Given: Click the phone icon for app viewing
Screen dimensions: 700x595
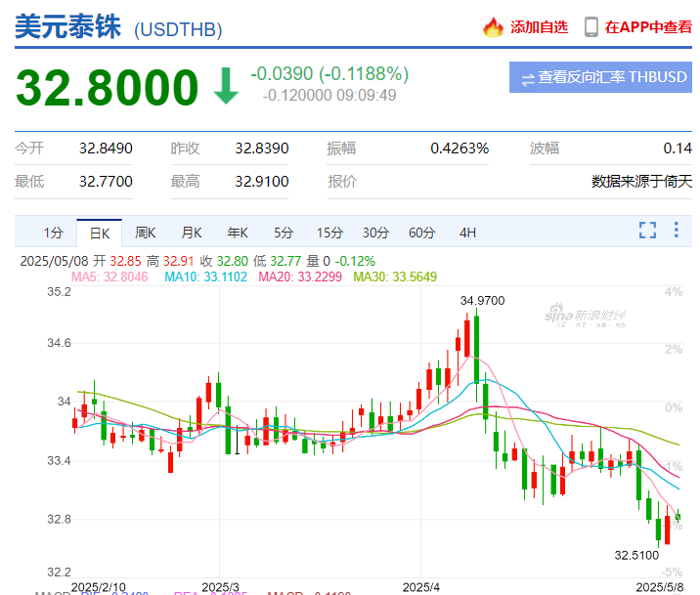Looking at the screenshot, I should (x=591, y=27).
